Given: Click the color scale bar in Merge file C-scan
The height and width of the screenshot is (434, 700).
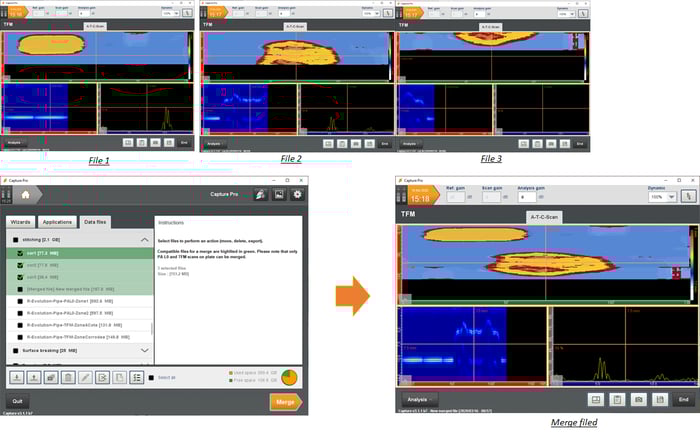Looking at the screenshot, I should 693,263.
